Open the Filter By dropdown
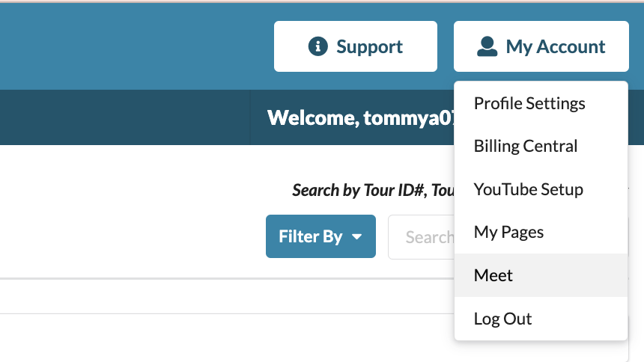 [321, 236]
